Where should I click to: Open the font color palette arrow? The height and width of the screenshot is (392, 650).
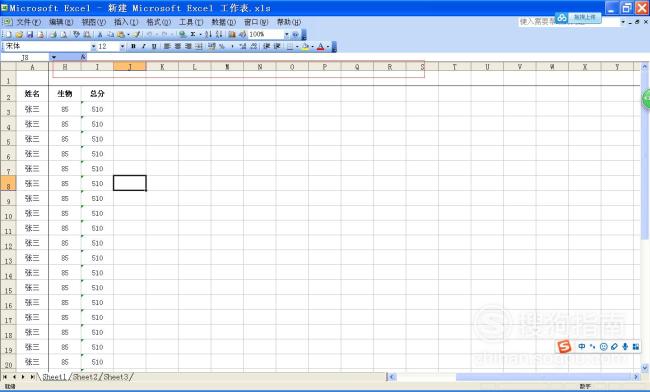328,46
